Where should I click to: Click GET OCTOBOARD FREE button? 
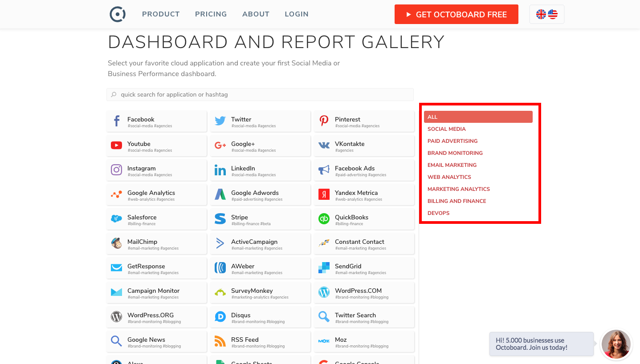(457, 14)
